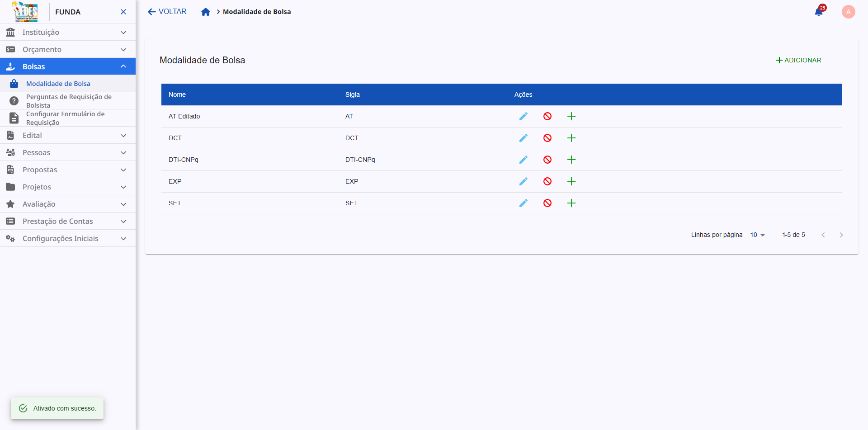The width and height of the screenshot is (868, 430).
Task: Disable the EXP modality
Action: [547, 181]
